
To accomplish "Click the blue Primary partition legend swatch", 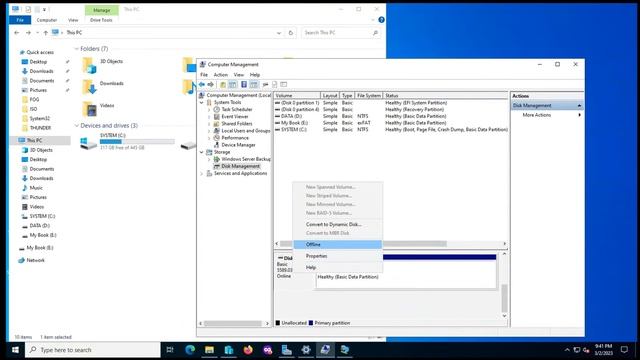I will coord(311,323).
